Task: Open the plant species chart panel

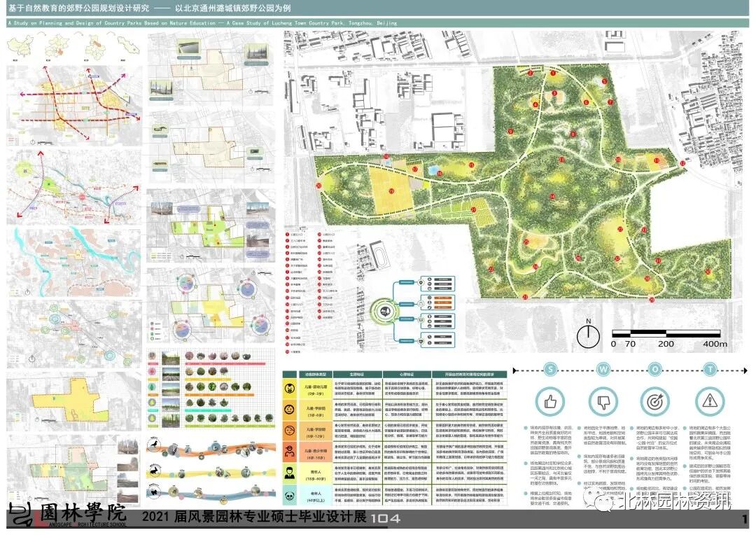Action: 211,390
